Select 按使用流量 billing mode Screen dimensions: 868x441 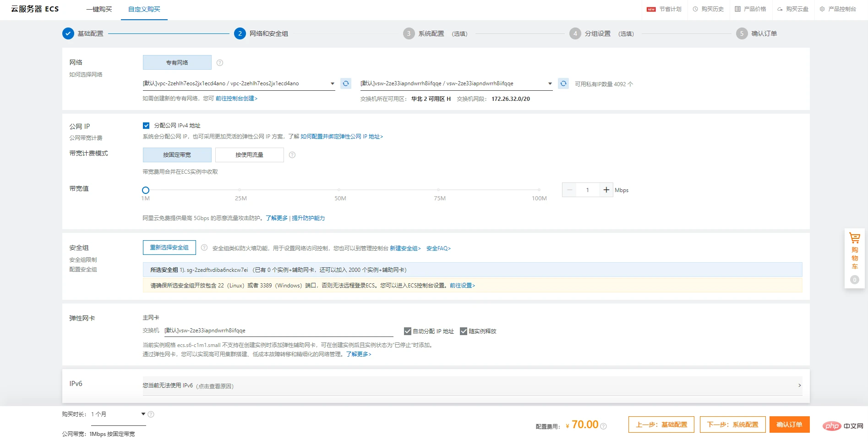250,155
